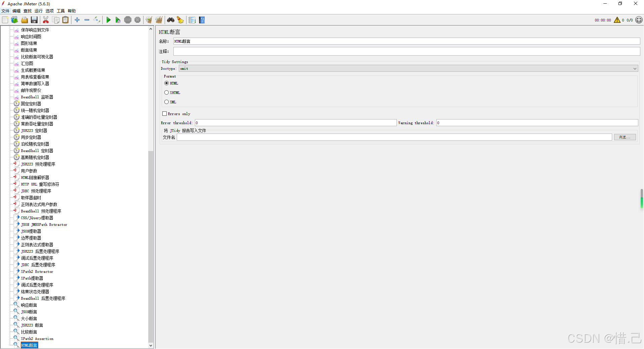This screenshot has height=349, width=644.
Task: Collapse all nodes with the minus icon
Action: 87,20
